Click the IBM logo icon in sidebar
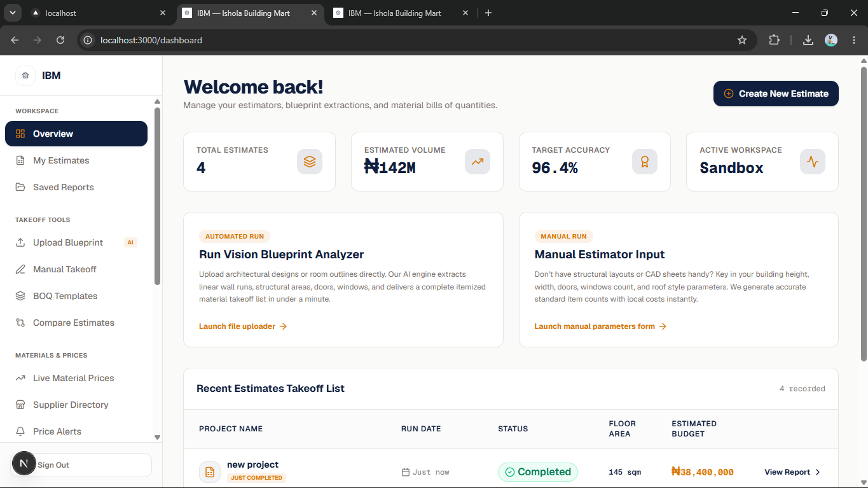This screenshot has width=868, height=488. (25, 76)
